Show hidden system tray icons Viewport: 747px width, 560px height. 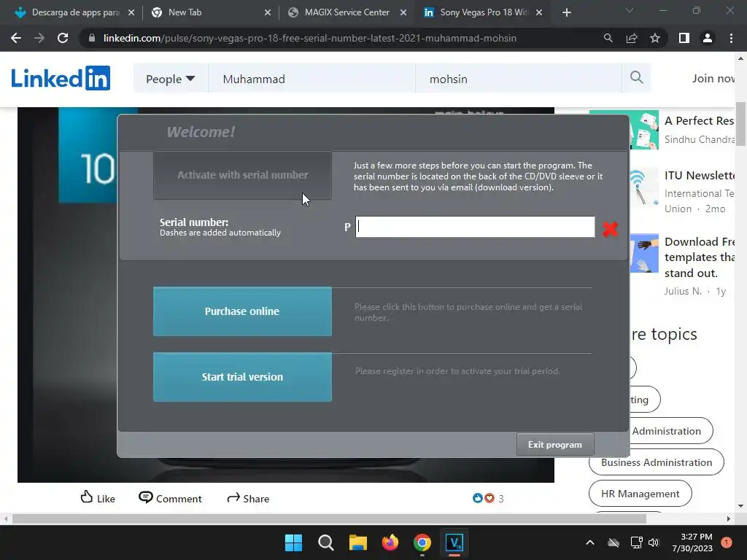point(589,542)
